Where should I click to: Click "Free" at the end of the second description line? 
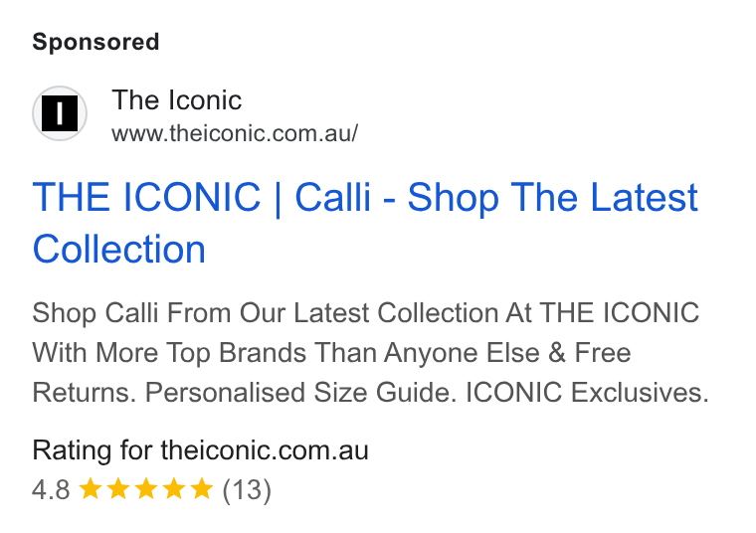pyautogui.click(x=603, y=353)
